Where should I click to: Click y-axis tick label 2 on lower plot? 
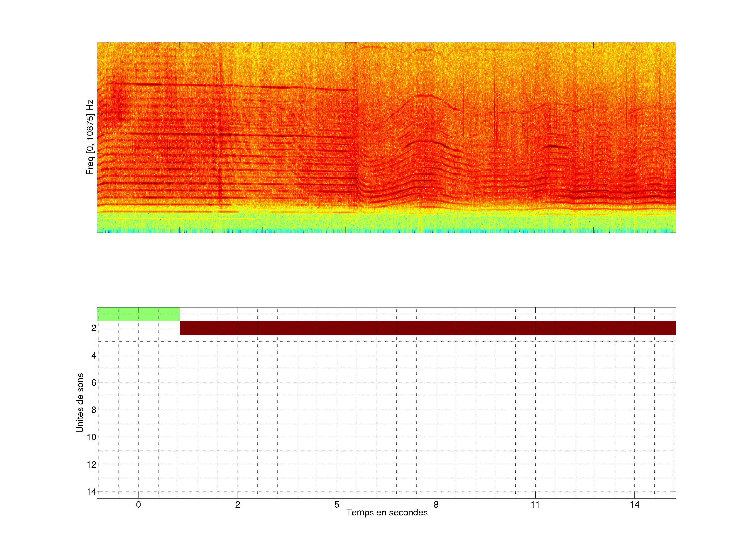click(94, 328)
